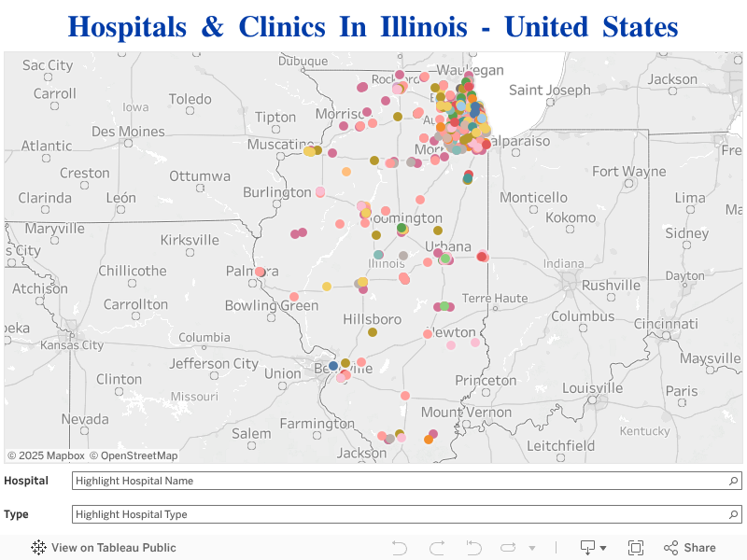Click 'Louisville' map label
Image resolution: width=747 pixels, height=560 pixels.
(592, 388)
